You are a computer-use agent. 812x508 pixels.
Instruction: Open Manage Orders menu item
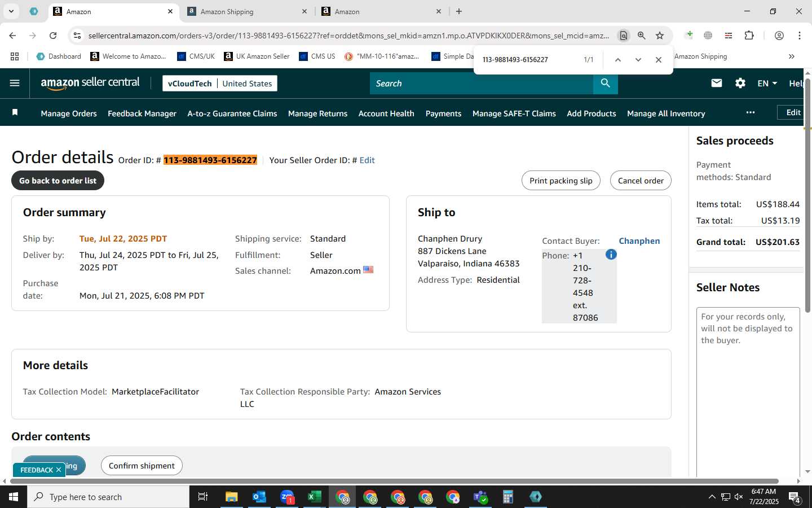coord(69,113)
